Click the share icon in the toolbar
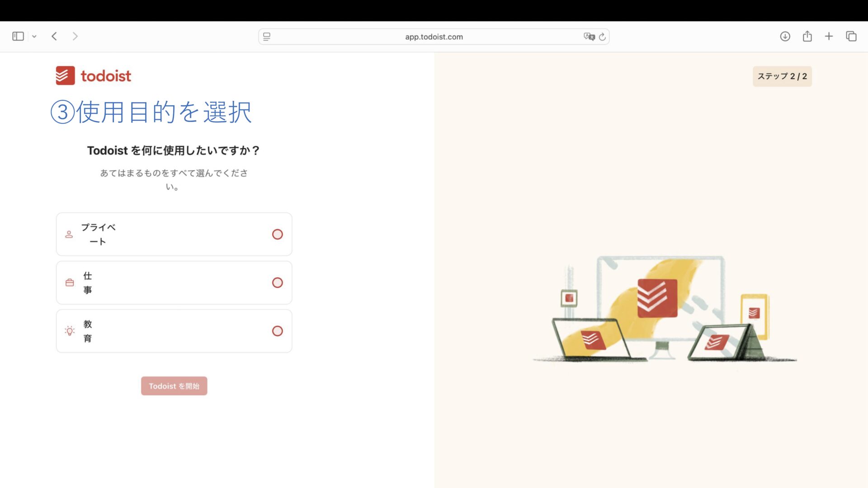This screenshot has height=488, width=868. [807, 36]
